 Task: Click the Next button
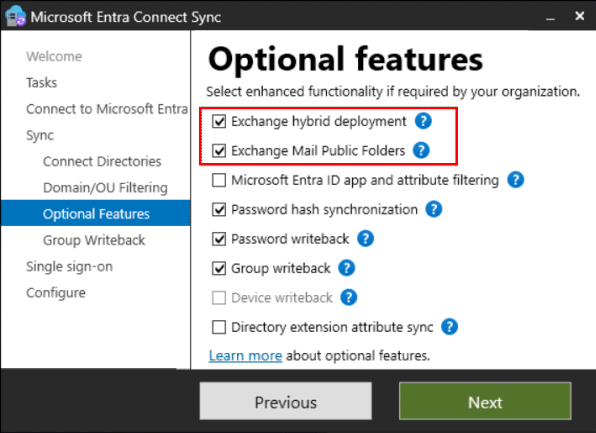[485, 401]
